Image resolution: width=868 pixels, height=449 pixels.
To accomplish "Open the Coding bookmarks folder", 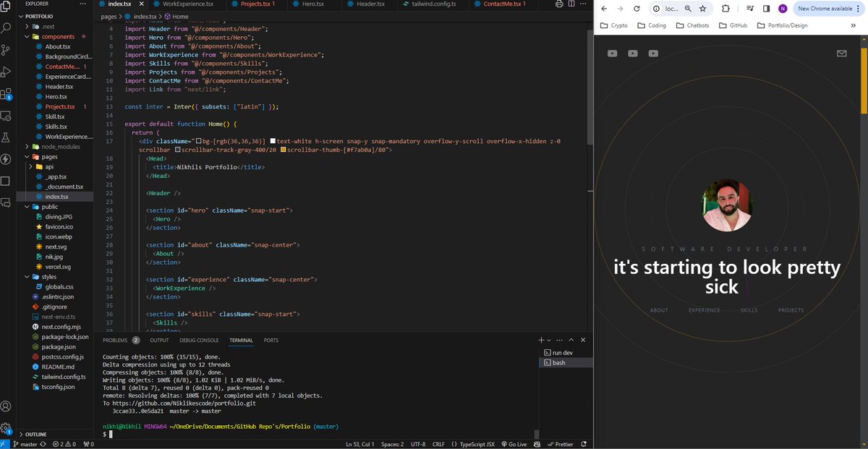I will point(652,25).
